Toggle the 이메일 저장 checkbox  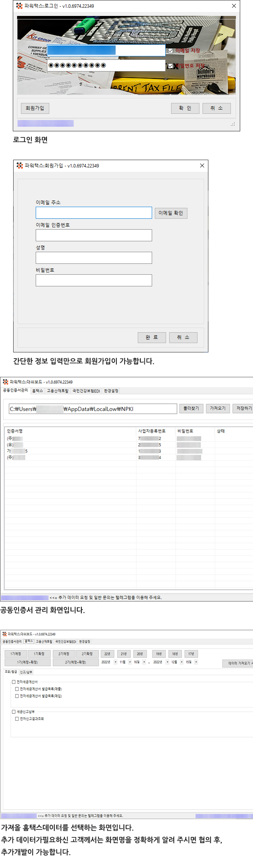(x=170, y=51)
